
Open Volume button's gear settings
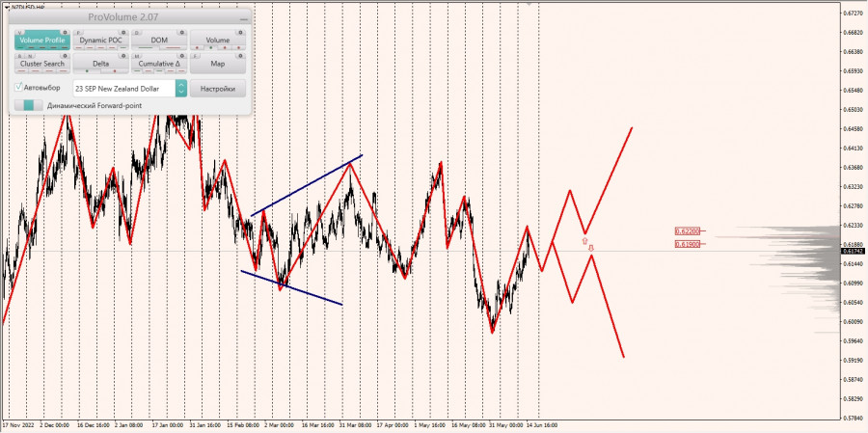click(240, 33)
